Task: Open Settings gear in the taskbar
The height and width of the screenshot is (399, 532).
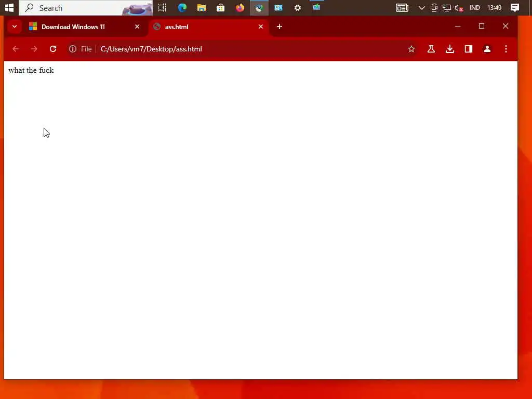Action: pyautogui.click(x=298, y=7)
